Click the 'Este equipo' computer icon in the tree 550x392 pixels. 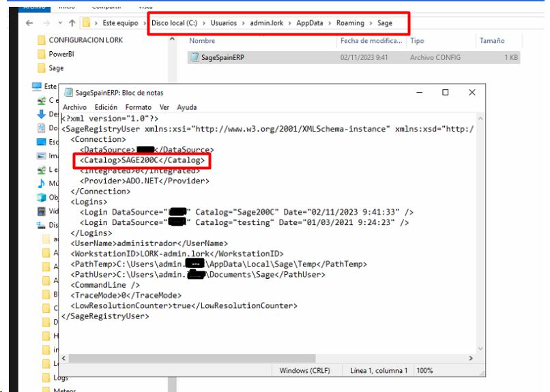coord(37,86)
